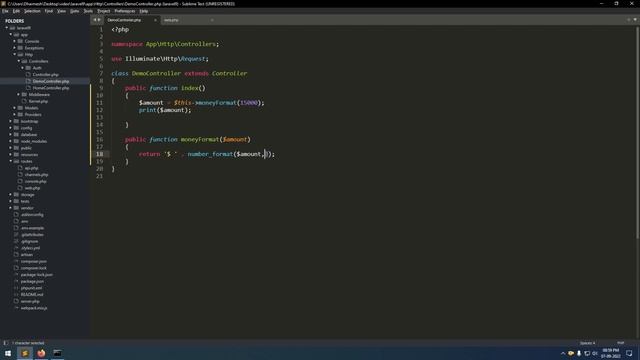Open the Edit menu
The width and height of the screenshot is (640, 360).
click(x=16, y=11)
